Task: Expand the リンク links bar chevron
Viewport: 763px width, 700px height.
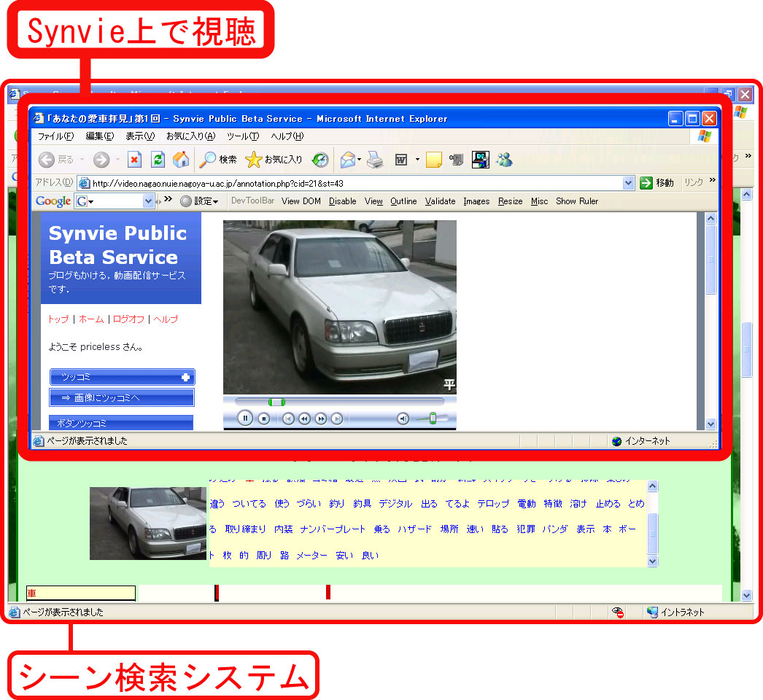Action: pos(713,180)
